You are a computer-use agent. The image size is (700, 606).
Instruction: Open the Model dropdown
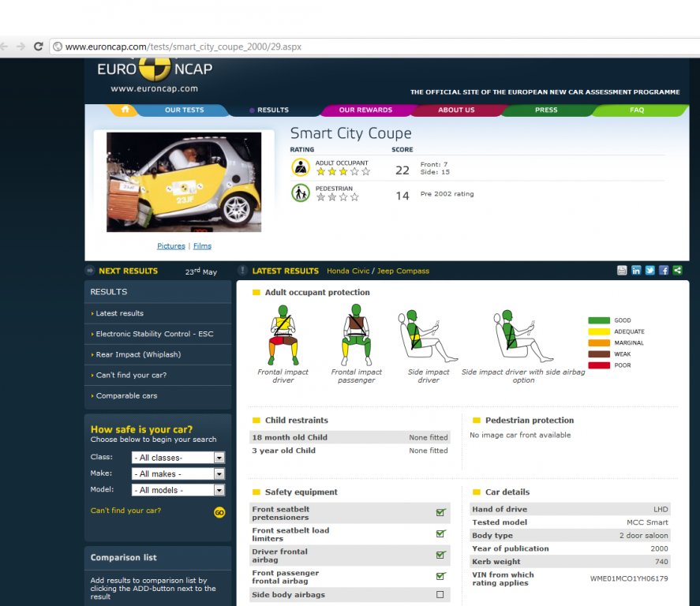(x=178, y=490)
